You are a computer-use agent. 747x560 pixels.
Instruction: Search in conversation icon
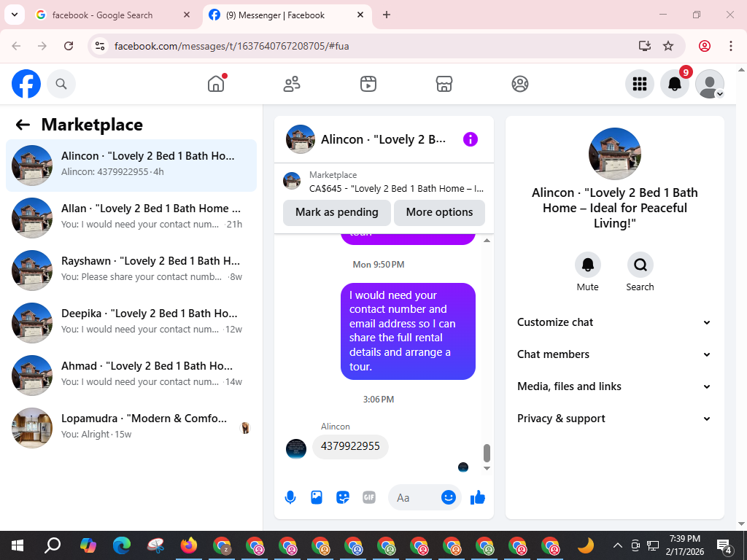[640, 265]
